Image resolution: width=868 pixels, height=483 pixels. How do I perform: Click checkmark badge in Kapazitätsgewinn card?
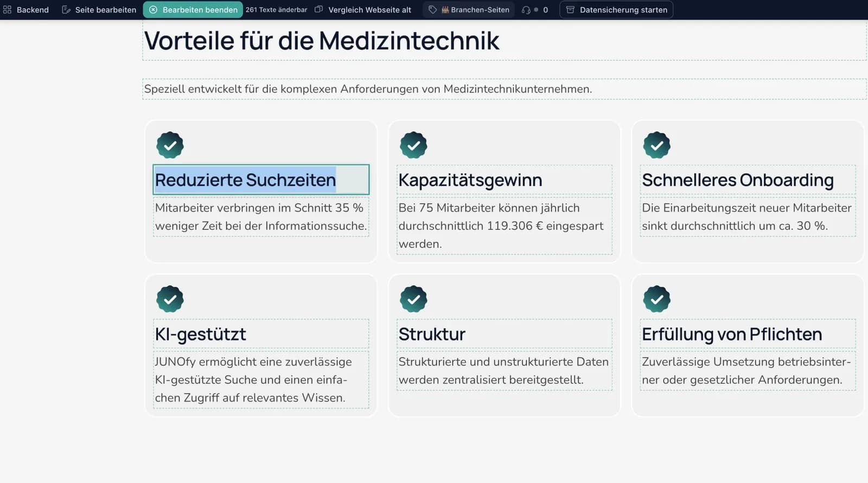(x=413, y=145)
